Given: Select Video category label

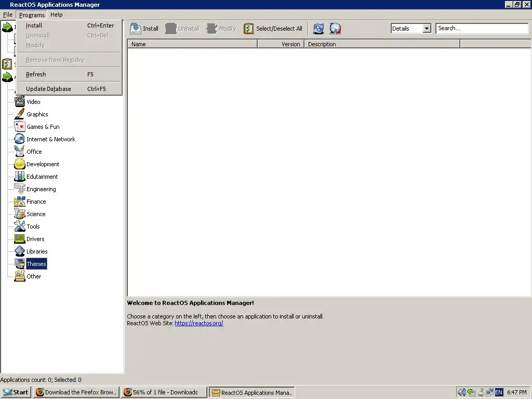Looking at the screenshot, I should click(33, 102).
